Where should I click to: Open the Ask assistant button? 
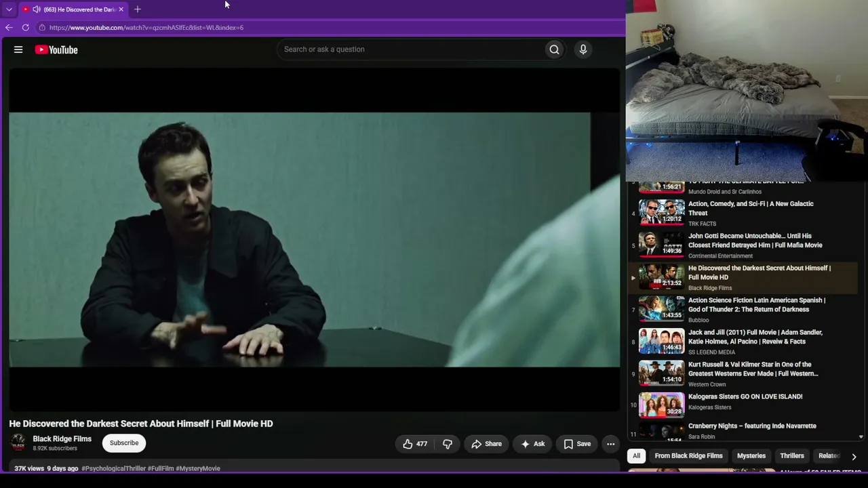(x=532, y=444)
